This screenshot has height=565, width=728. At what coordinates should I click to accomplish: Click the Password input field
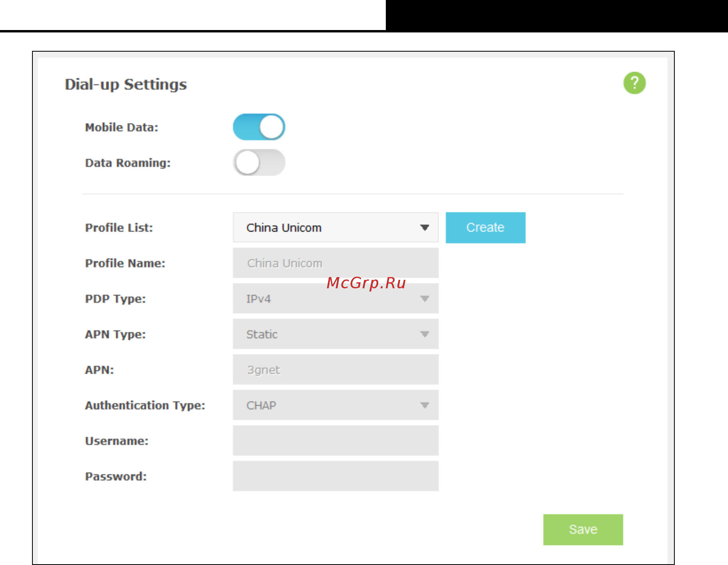(x=335, y=476)
